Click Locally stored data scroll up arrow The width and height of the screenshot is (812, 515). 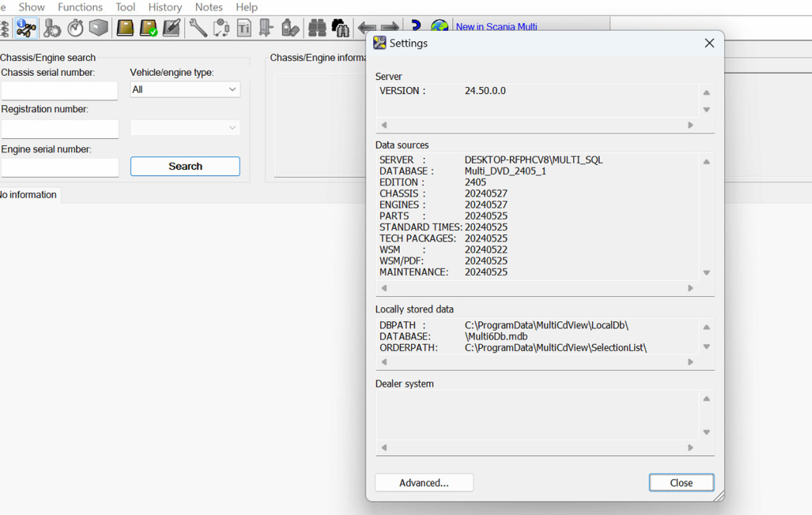pos(706,327)
